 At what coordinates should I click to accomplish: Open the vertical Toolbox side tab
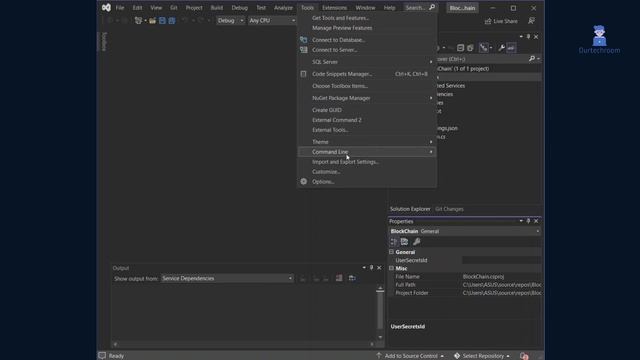tap(104, 41)
